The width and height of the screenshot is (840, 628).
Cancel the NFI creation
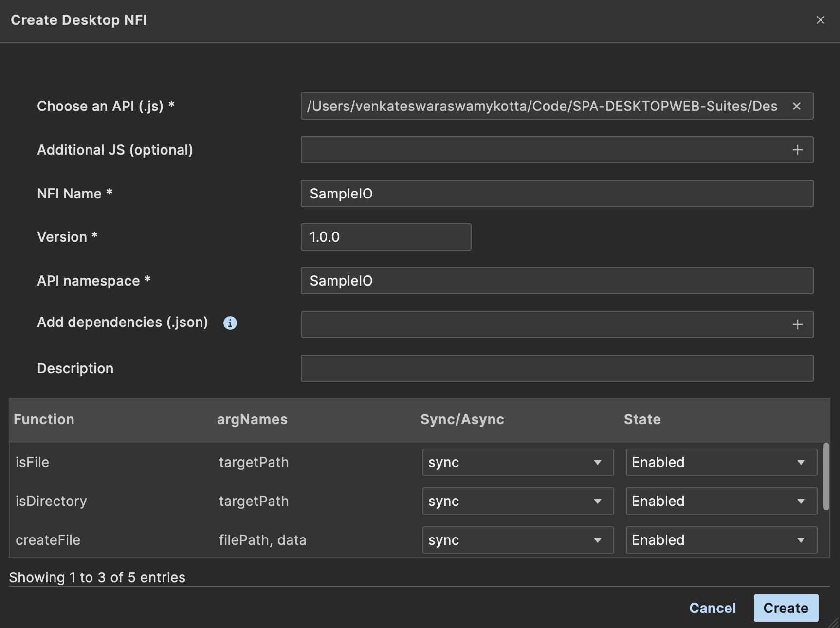tap(712, 608)
